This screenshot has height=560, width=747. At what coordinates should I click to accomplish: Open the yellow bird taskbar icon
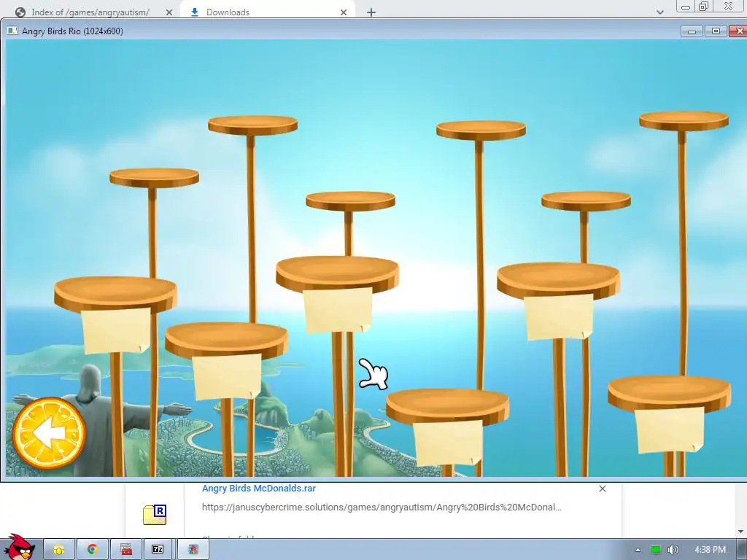pos(59,550)
